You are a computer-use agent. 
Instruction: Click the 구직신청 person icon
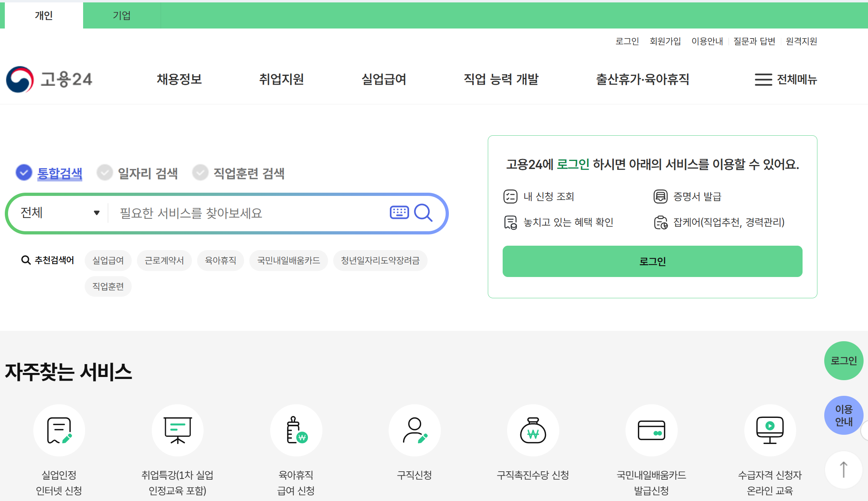tap(414, 430)
